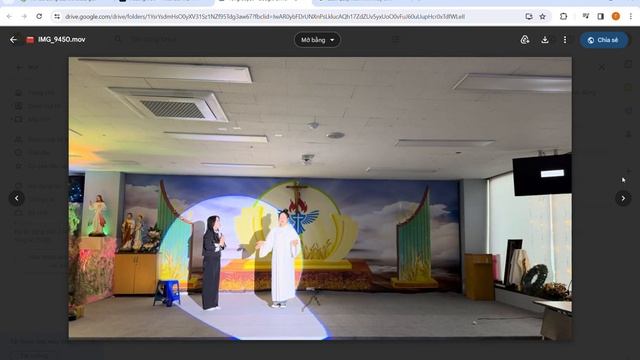Open the Chrome three-dot menu
The height and width of the screenshot is (360, 640).
point(631,16)
